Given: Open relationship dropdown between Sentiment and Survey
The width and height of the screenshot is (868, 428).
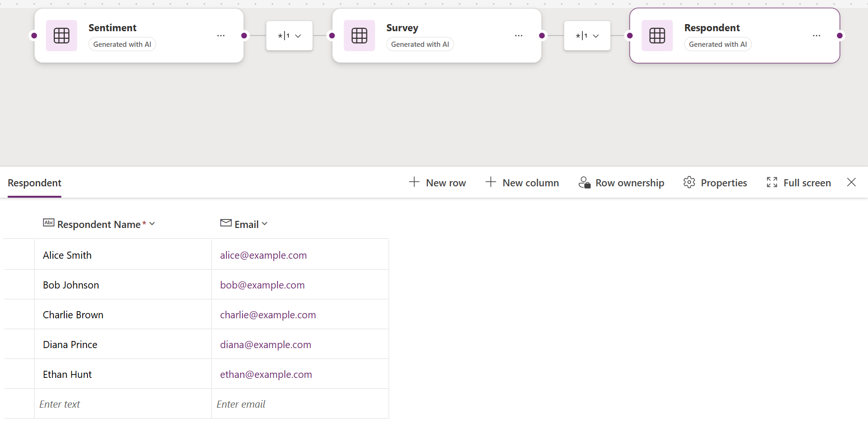Looking at the screenshot, I should click(x=289, y=36).
